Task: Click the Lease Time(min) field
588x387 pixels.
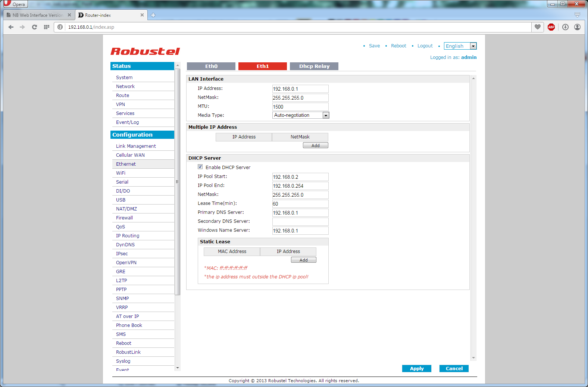Action: click(x=300, y=204)
